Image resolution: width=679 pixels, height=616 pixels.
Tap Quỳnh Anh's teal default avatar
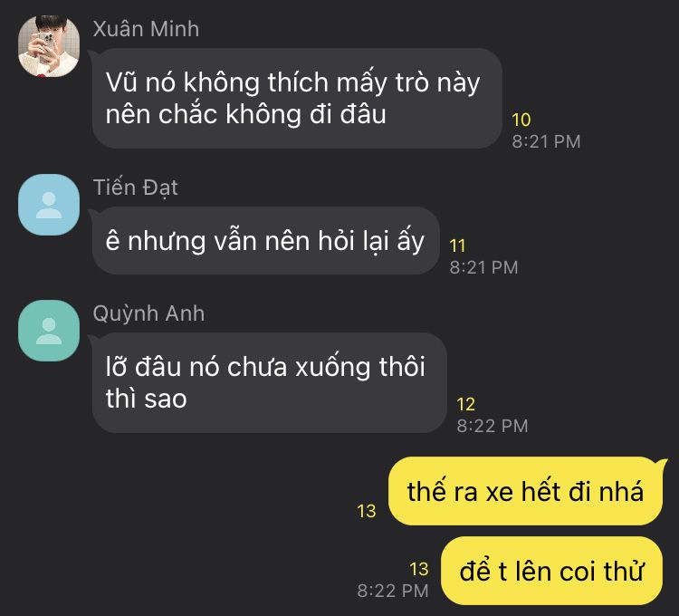[49, 331]
